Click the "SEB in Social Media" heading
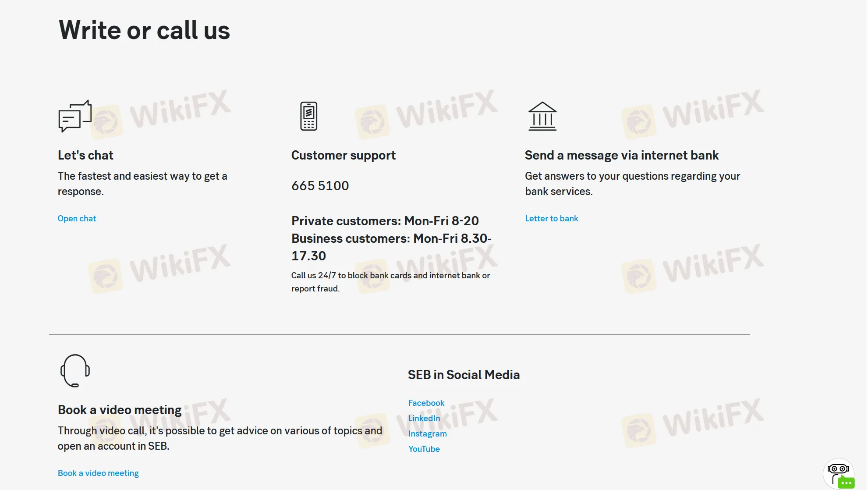 (464, 375)
